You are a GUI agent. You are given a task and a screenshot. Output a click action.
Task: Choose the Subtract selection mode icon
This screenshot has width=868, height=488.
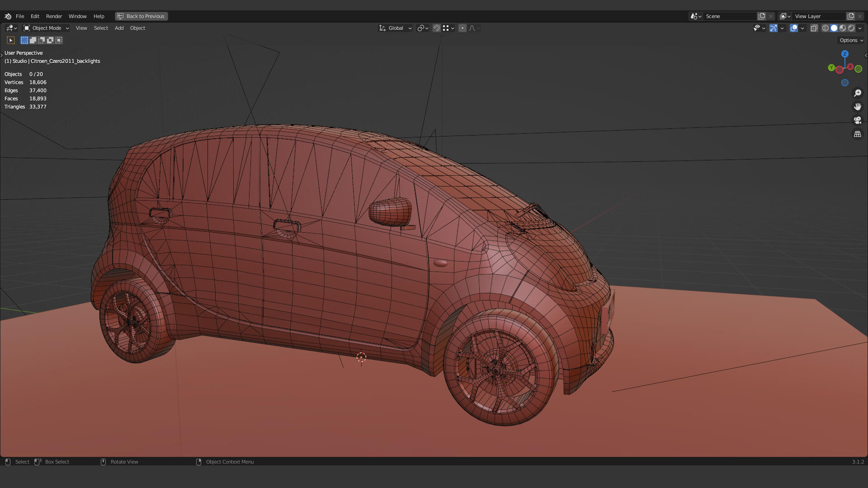(42, 40)
